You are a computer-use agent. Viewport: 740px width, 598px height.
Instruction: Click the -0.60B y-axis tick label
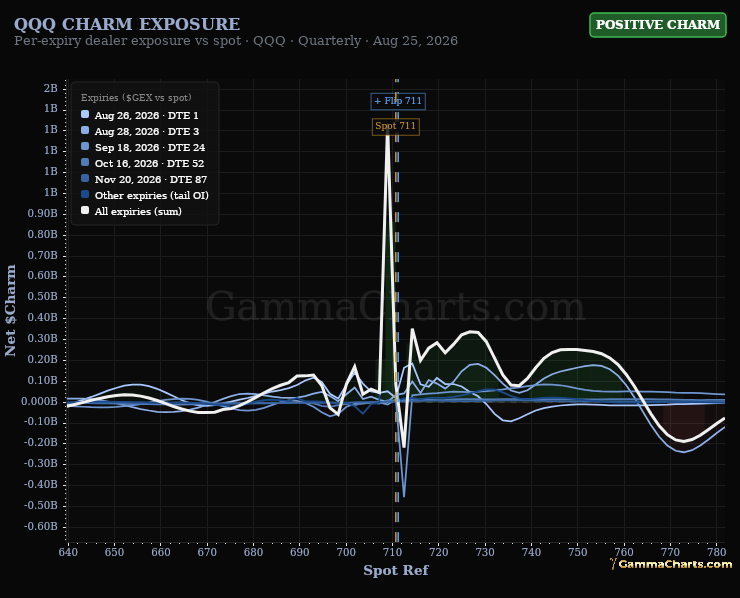coord(41,526)
